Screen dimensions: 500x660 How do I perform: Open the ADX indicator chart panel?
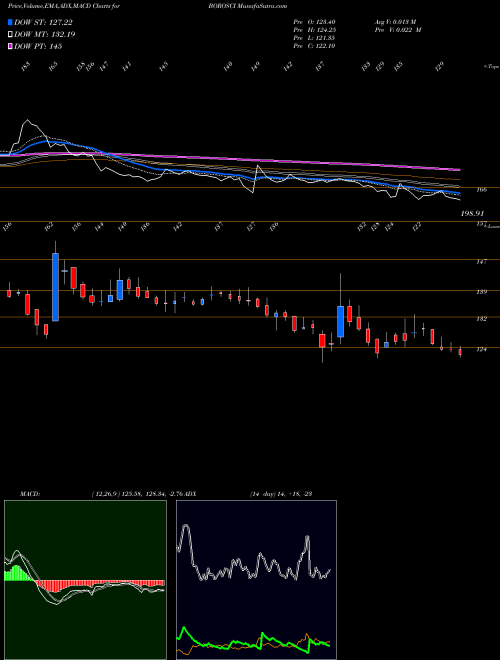[256, 580]
